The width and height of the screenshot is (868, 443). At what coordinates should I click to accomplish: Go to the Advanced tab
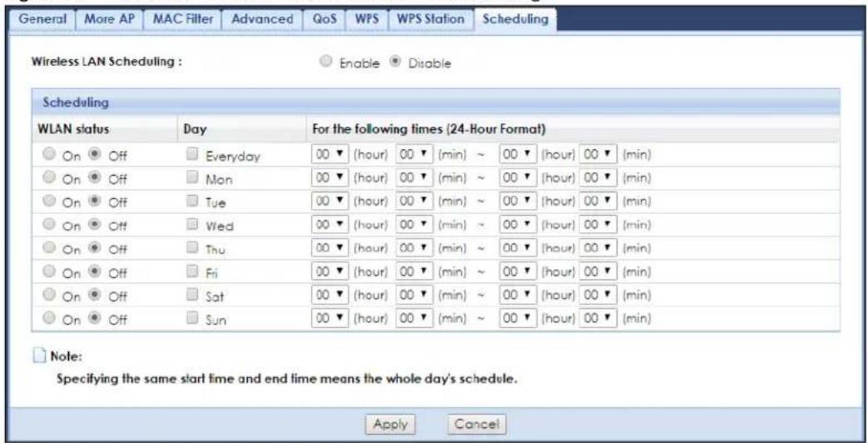[262, 19]
